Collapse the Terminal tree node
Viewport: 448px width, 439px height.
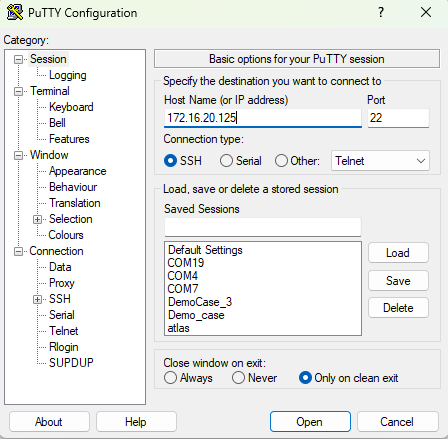[18, 92]
